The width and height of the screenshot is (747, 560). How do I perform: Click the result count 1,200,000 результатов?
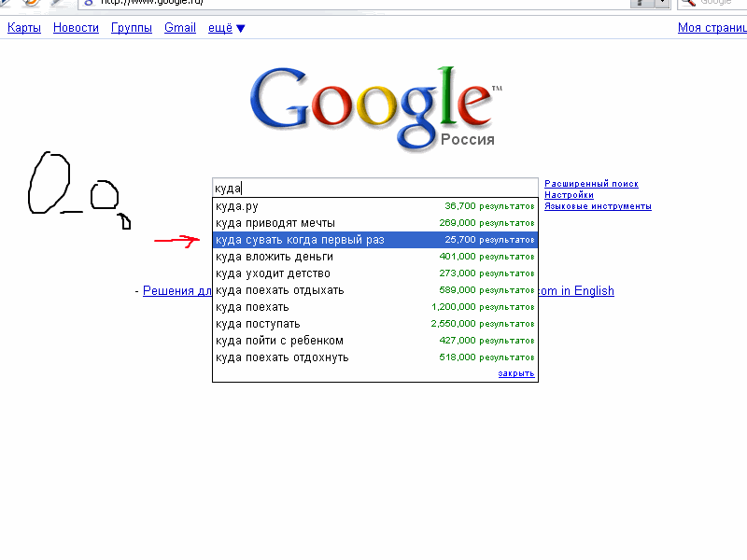tap(483, 307)
